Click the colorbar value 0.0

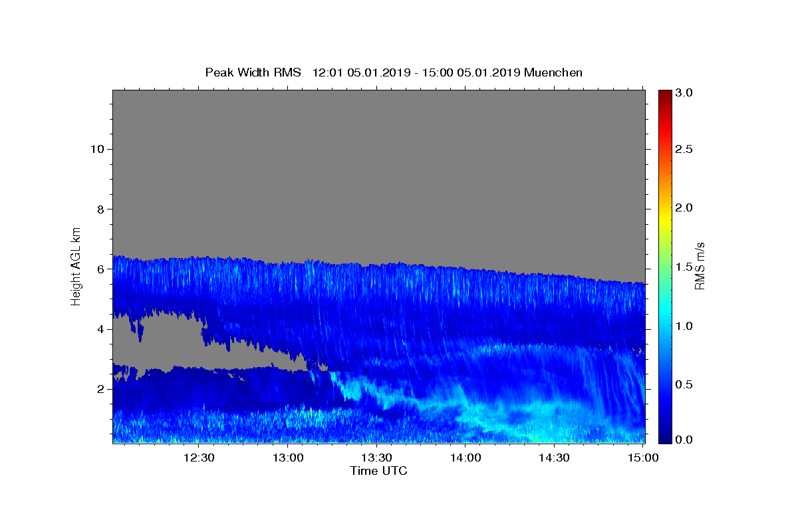(686, 440)
